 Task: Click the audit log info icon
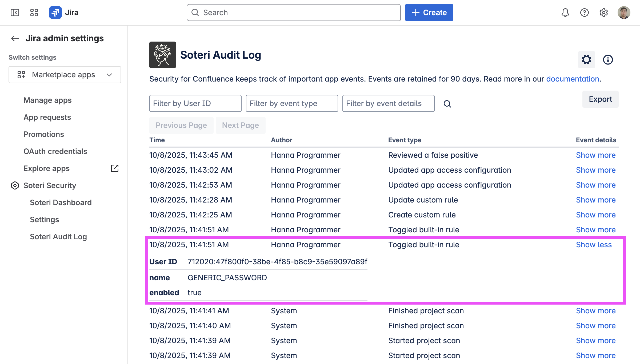click(x=608, y=60)
